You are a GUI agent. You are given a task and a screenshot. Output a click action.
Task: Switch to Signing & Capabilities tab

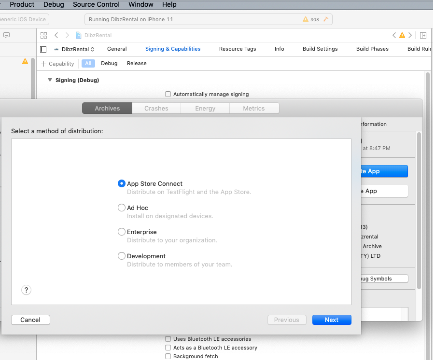173,49
